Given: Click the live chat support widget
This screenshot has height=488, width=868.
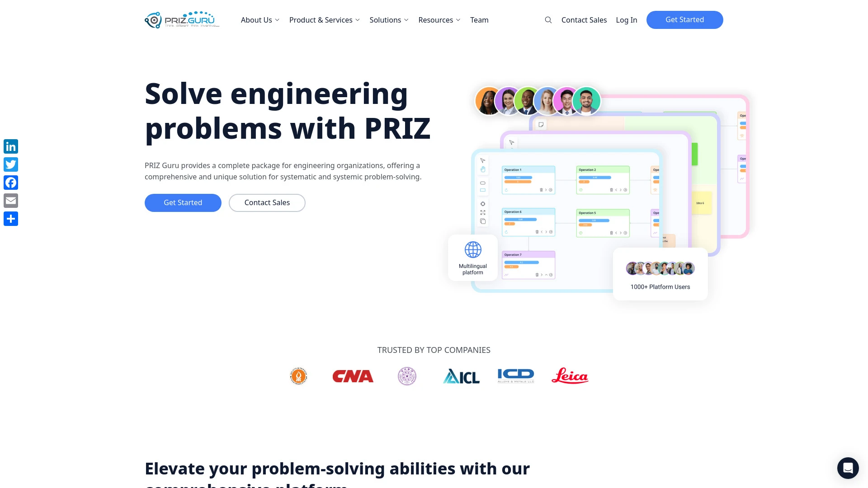Looking at the screenshot, I should [x=848, y=468].
